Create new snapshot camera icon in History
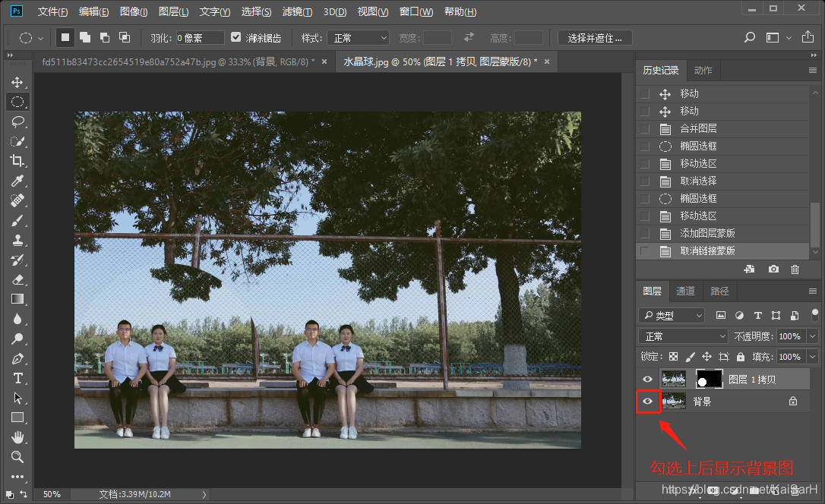 [773, 269]
